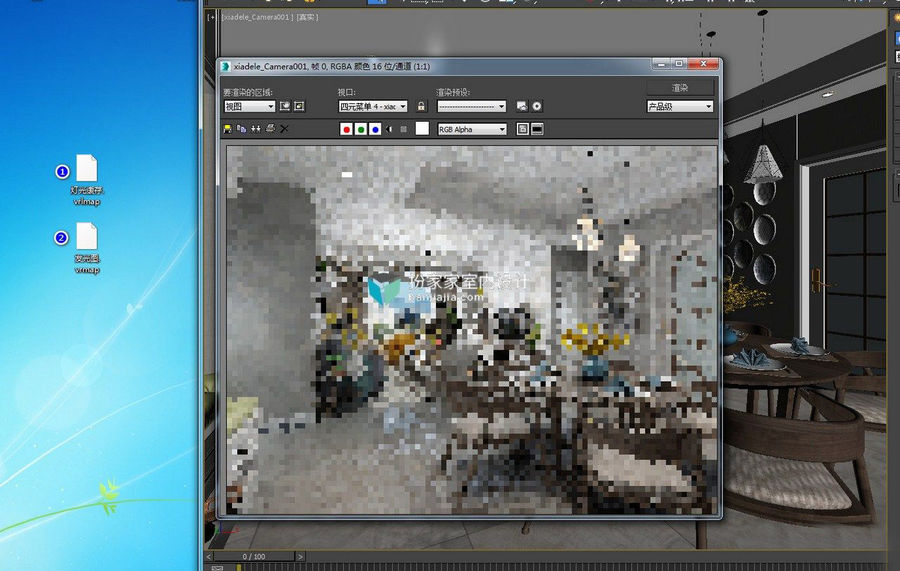Toggle the green channel display

pos(360,129)
